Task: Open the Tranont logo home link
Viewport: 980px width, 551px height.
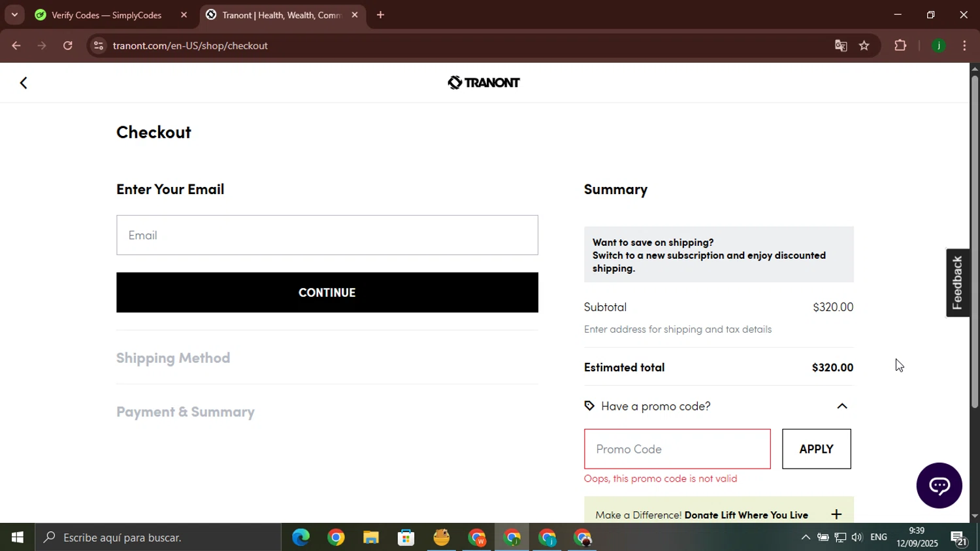Action: coord(483,82)
